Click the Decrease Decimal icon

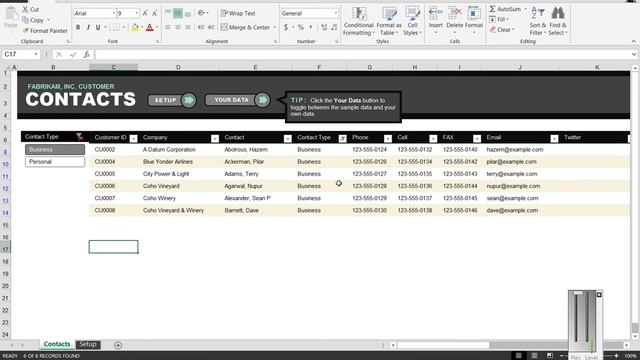tap(334, 27)
